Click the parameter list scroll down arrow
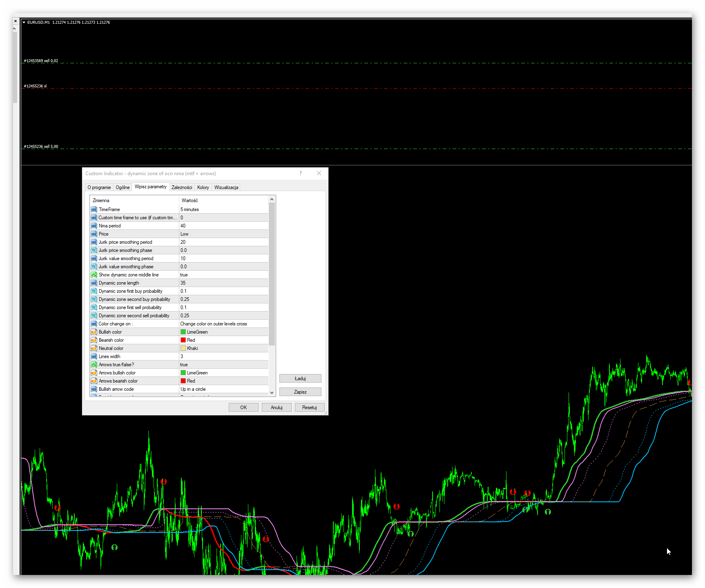 272,393
